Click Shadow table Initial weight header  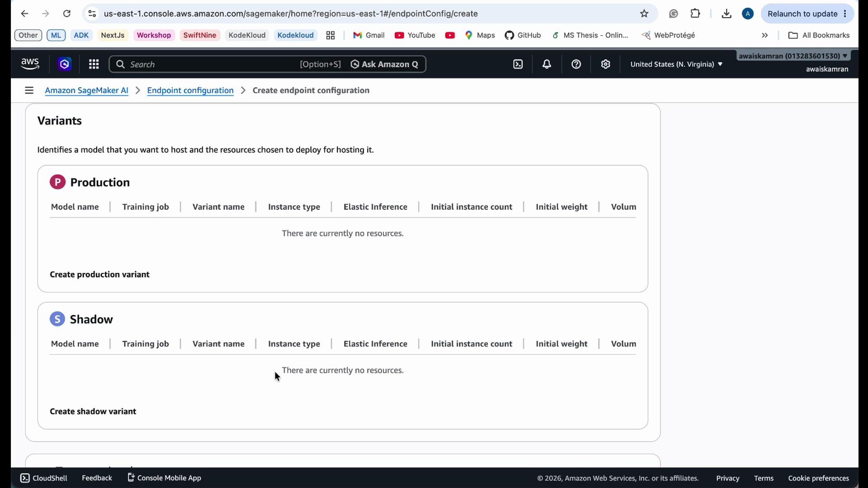[x=561, y=344]
